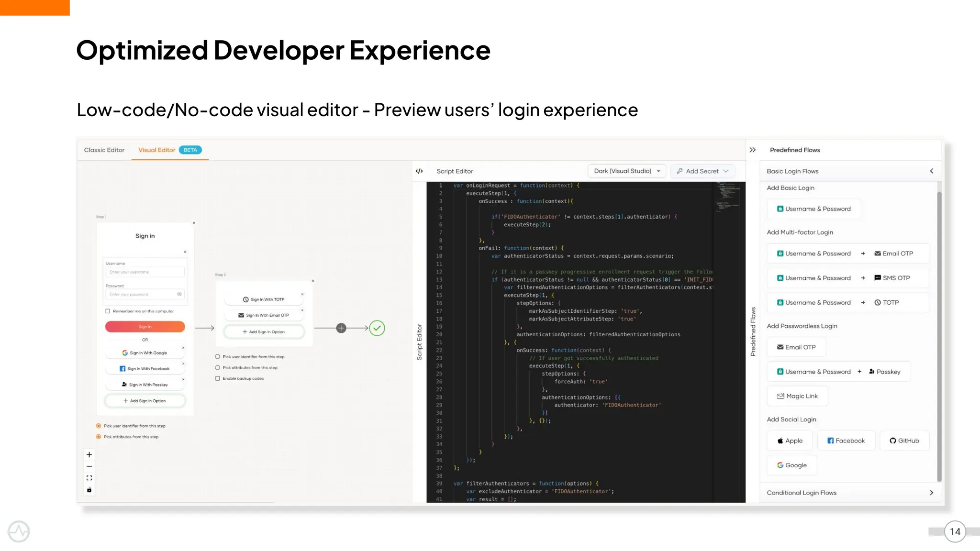Click line number 39 in the script editor
Screen dimensions: 980x551
(439, 484)
